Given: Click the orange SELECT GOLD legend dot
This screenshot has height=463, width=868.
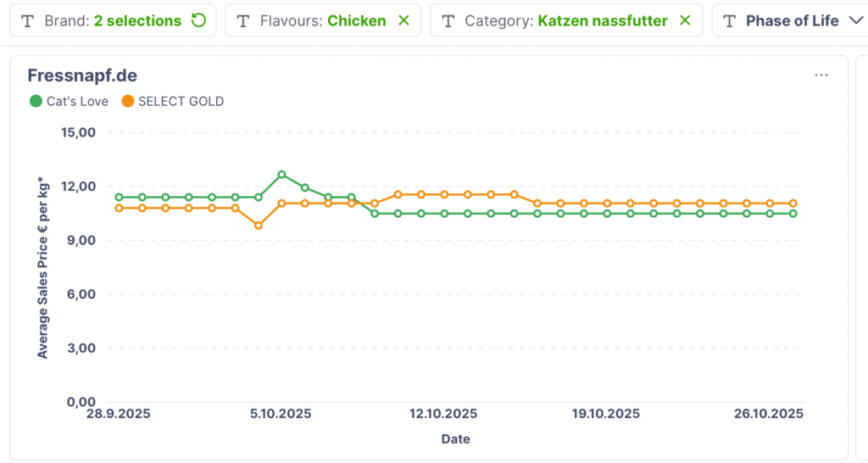Looking at the screenshot, I should coord(127,101).
